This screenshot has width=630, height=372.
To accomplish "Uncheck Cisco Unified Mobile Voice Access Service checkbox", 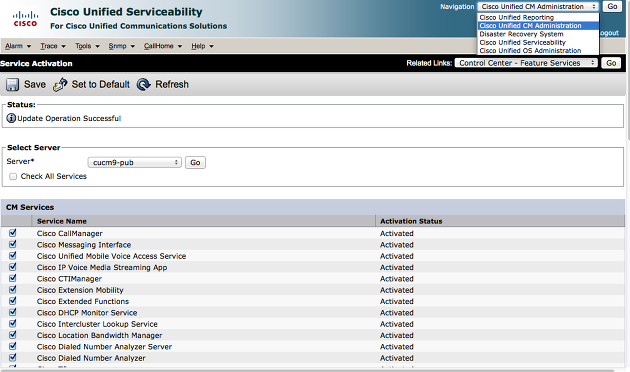I will [x=13, y=255].
